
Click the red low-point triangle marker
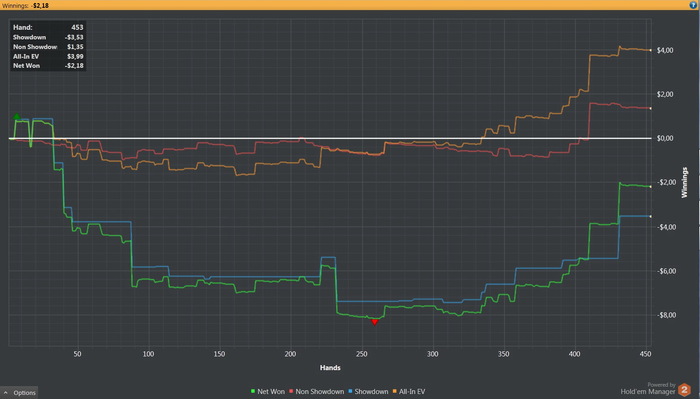point(375,322)
